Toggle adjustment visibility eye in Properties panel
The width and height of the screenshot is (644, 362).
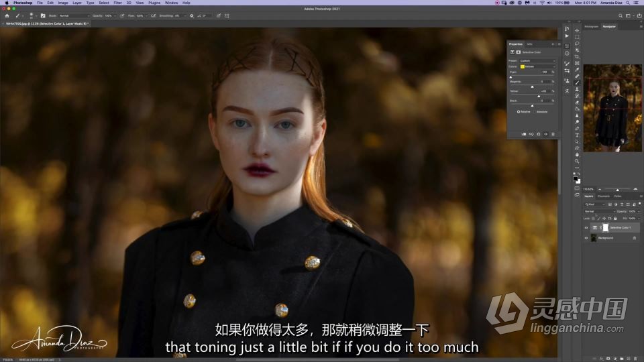546,134
